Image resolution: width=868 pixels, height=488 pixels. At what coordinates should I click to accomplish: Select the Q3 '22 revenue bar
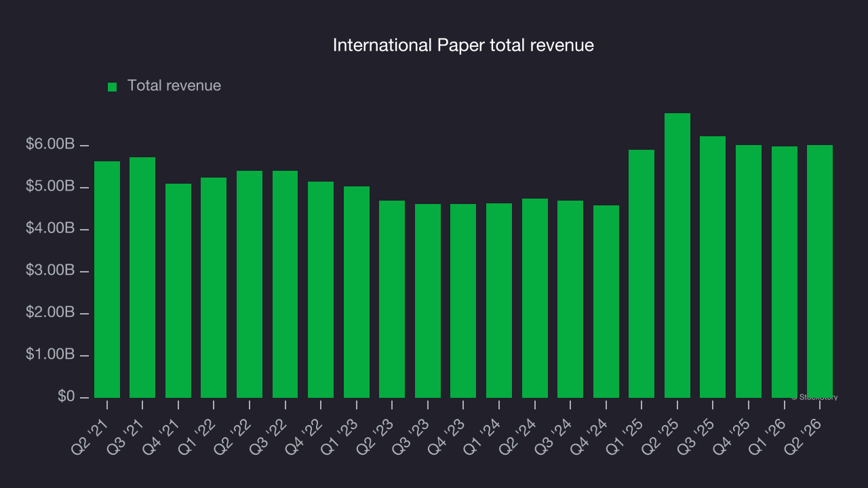point(285,284)
